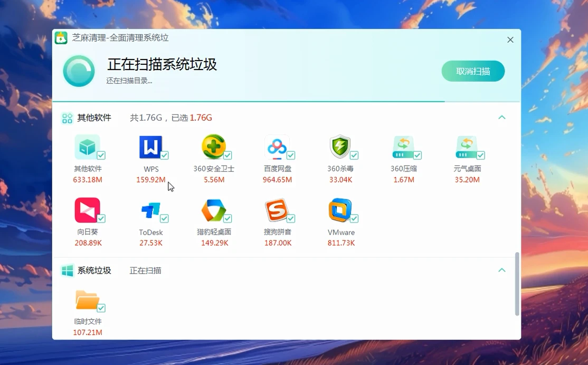588x365 pixels.
Task: Uncheck the VMware checkbox
Action: pyautogui.click(x=354, y=218)
